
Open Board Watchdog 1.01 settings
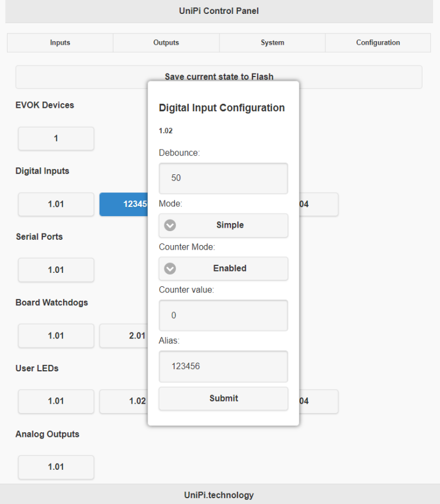click(x=56, y=336)
